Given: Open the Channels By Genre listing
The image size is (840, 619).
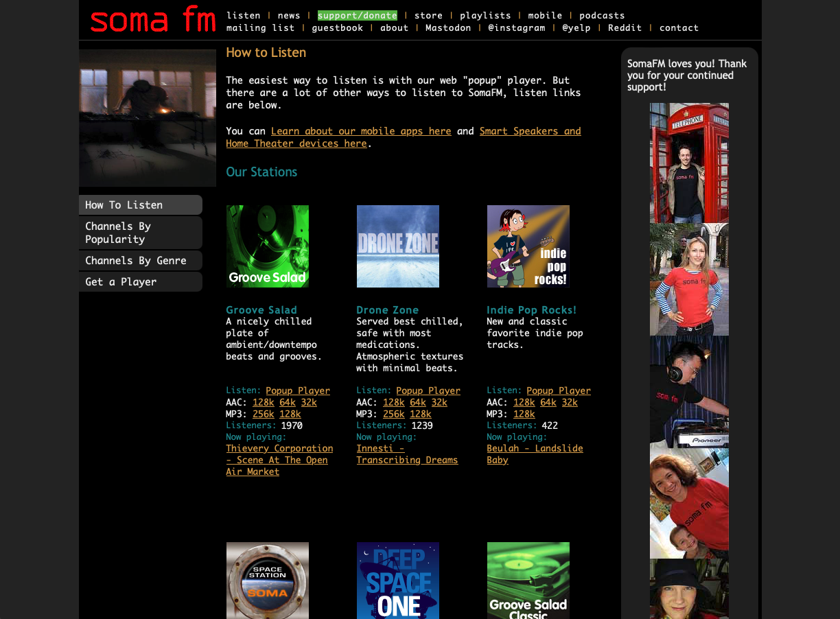Looking at the screenshot, I should click(x=135, y=260).
